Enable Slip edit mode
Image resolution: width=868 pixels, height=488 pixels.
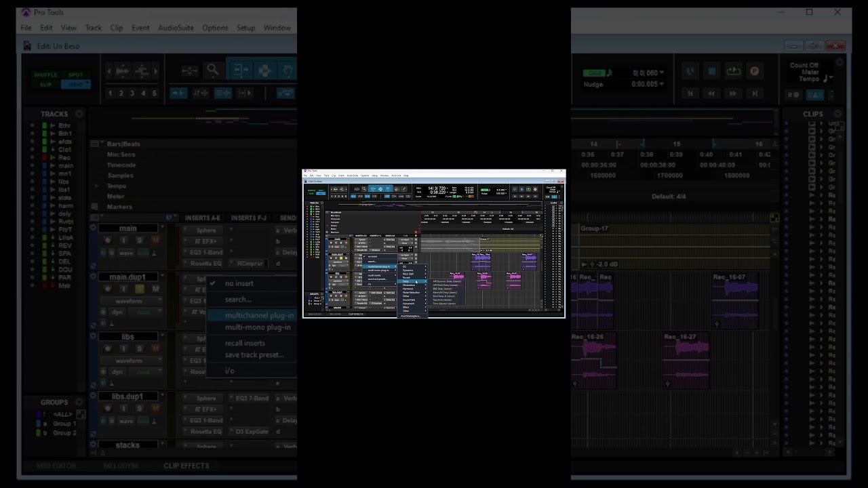tap(311, 194)
